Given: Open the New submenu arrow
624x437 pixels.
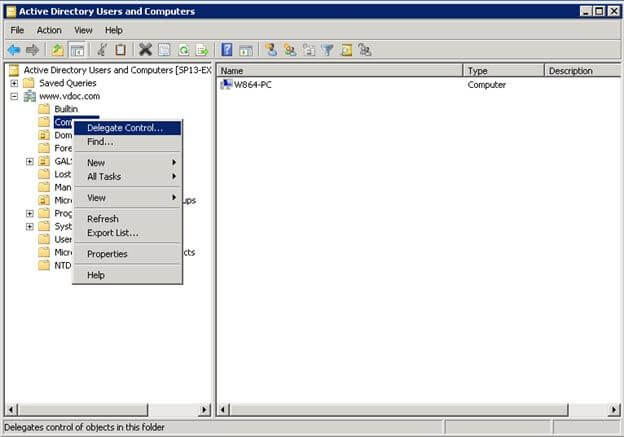Looking at the screenshot, I should (x=174, y=162).
